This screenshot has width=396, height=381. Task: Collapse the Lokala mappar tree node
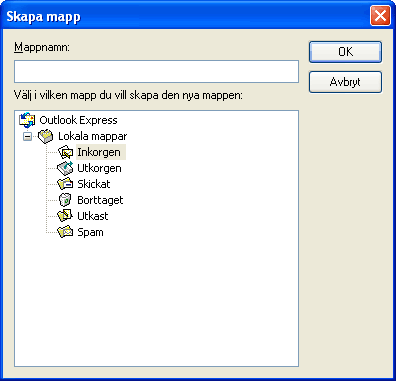(28, 136)
